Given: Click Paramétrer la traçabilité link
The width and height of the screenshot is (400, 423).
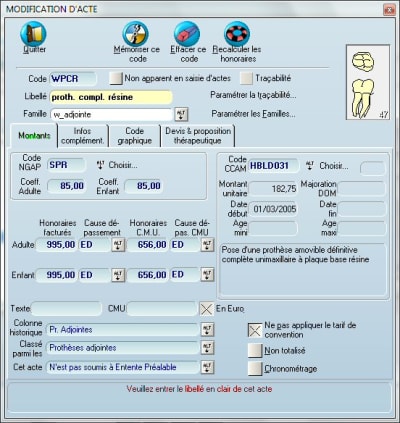Looking at the screenshot, I should point(253,95).
